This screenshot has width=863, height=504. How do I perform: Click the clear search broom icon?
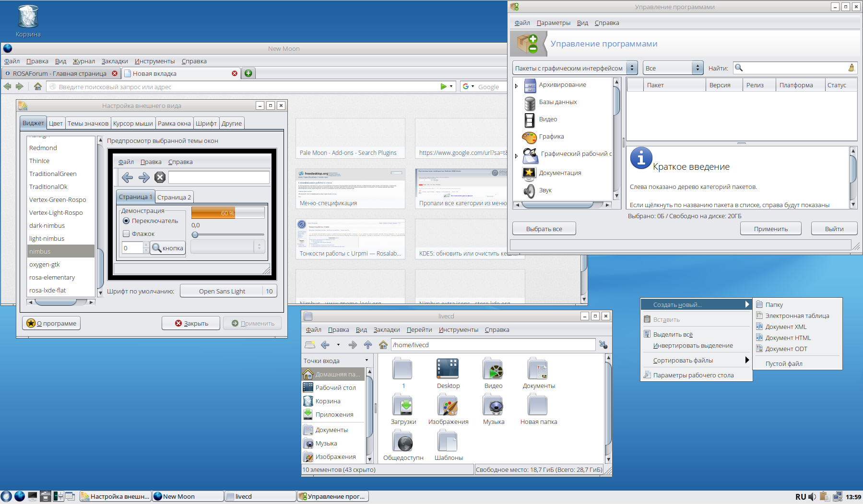851,68
